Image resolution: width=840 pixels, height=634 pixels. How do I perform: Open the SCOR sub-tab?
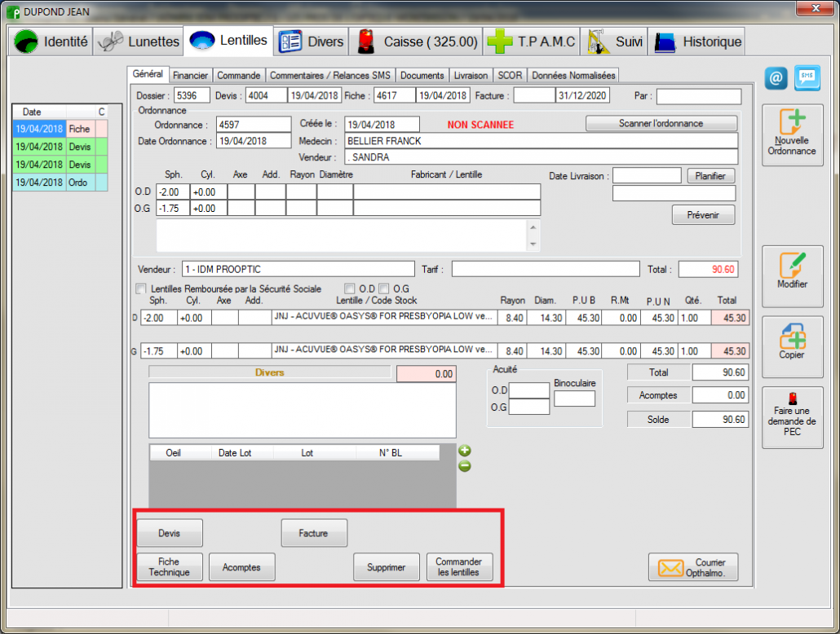pos(510,76)
